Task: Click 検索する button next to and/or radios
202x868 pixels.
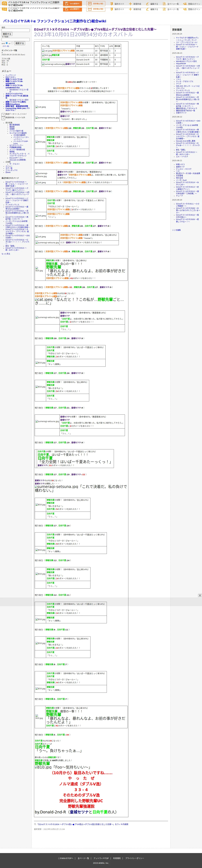Action: [20, 43]
